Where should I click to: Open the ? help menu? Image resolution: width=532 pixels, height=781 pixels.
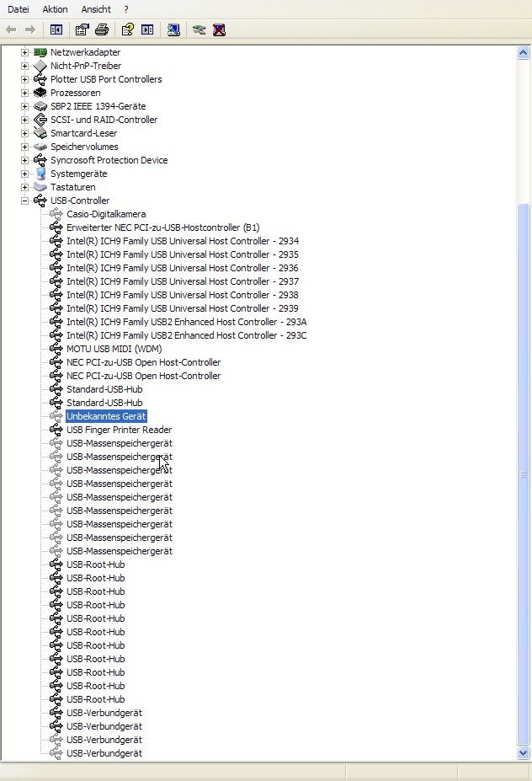coord(126,9)
